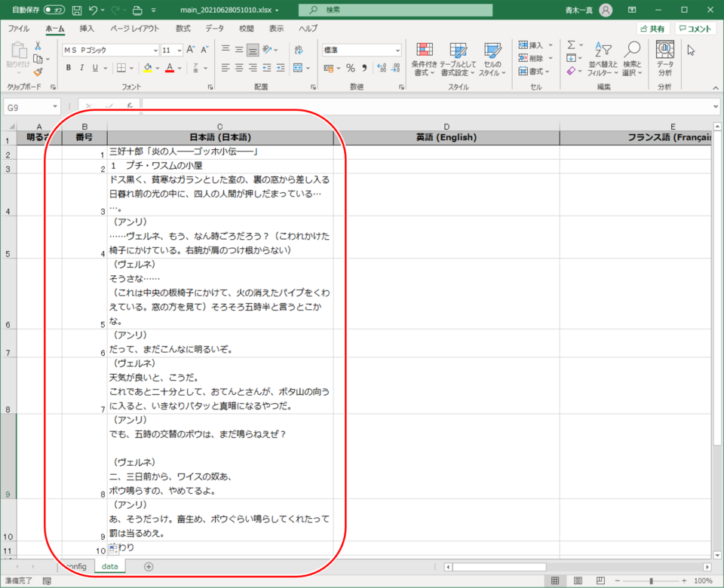Screen dimensions: 724x588
Task: Toggle Bold formatting button
Action: click(x=68, y=68)
